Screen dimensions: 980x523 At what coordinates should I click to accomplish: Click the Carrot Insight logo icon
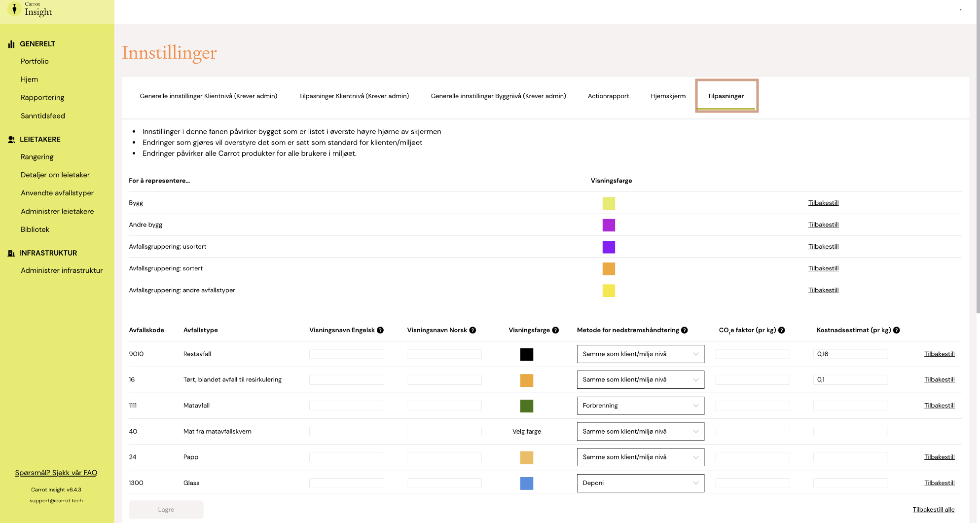point(14,9)
